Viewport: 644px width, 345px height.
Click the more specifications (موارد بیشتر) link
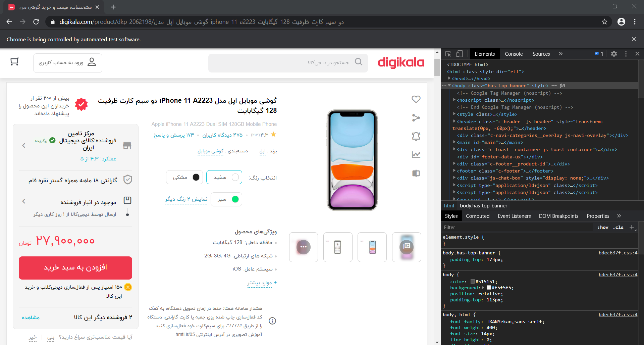[260, 283]
